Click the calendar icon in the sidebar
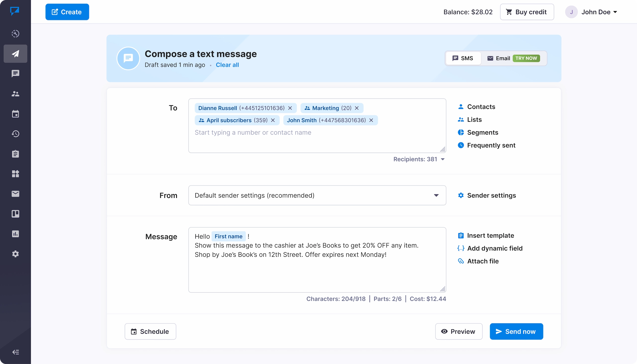Viewport: 637px width, 364px height. click(x=15, y=114)
